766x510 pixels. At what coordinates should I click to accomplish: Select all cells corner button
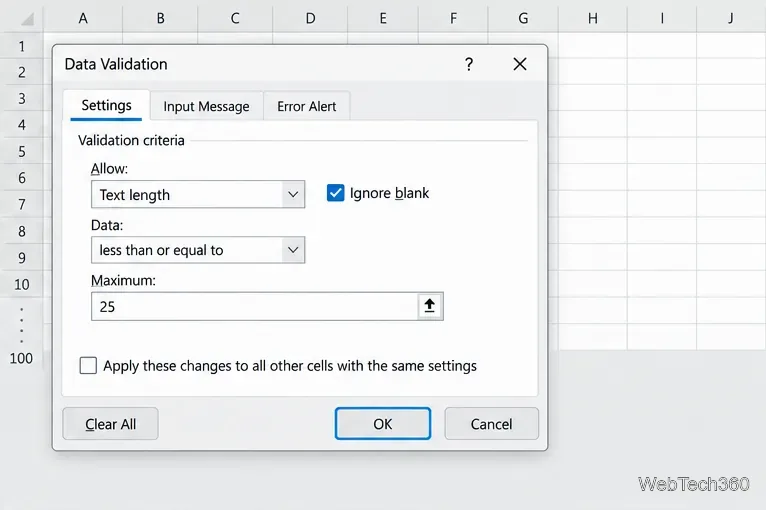(26, 19)
